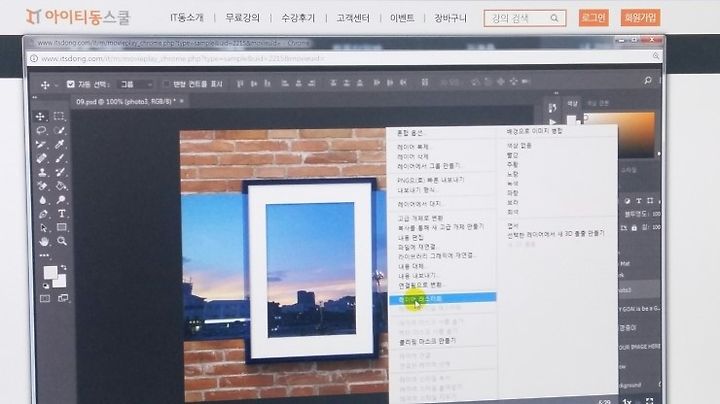This screenshot has height=404, width=720.
Task: Open the 무료강의 navigation link
Action: pos(242,18)
